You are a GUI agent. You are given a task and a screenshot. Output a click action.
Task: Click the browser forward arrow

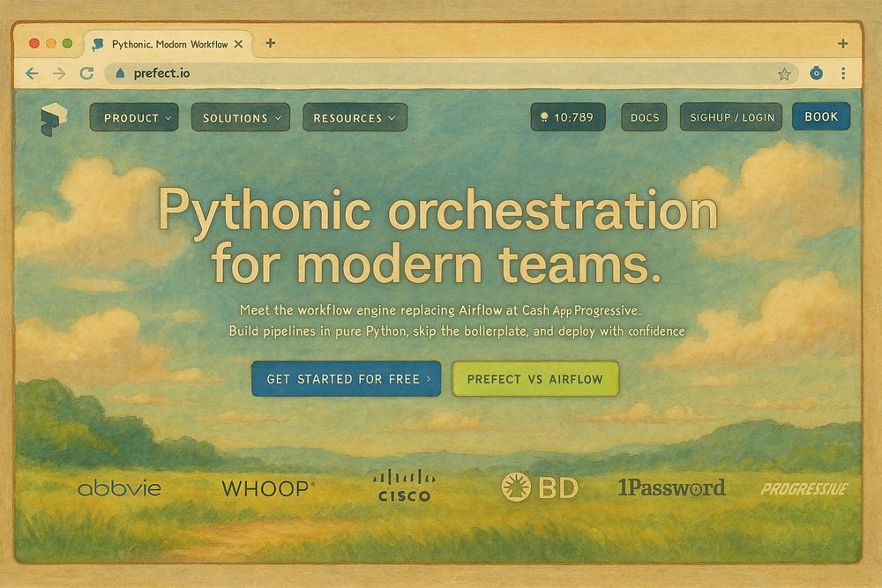(59, 74)
